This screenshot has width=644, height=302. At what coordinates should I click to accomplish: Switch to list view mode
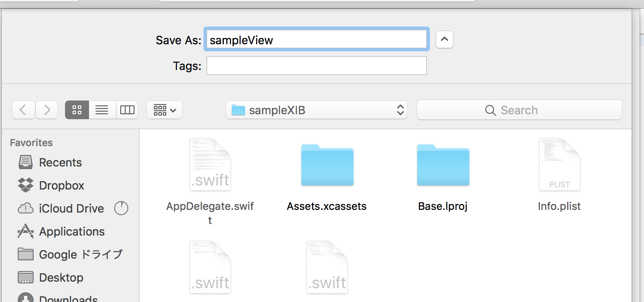coord(102,110)
